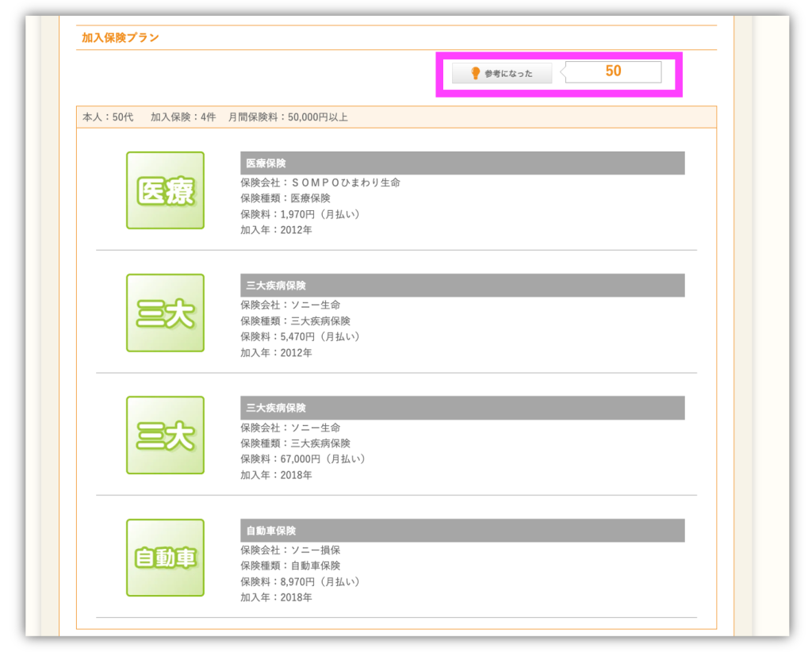Screen dimensions: 812x652
Task: Click text 保険料：8,970円（月払い）
Action: pyautogui.click(x=301, y=581)
